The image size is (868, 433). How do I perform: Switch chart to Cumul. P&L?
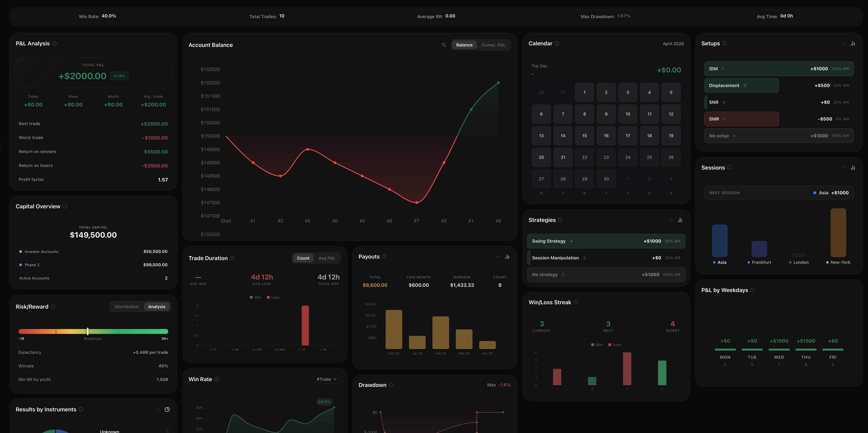tap(493, 45)
